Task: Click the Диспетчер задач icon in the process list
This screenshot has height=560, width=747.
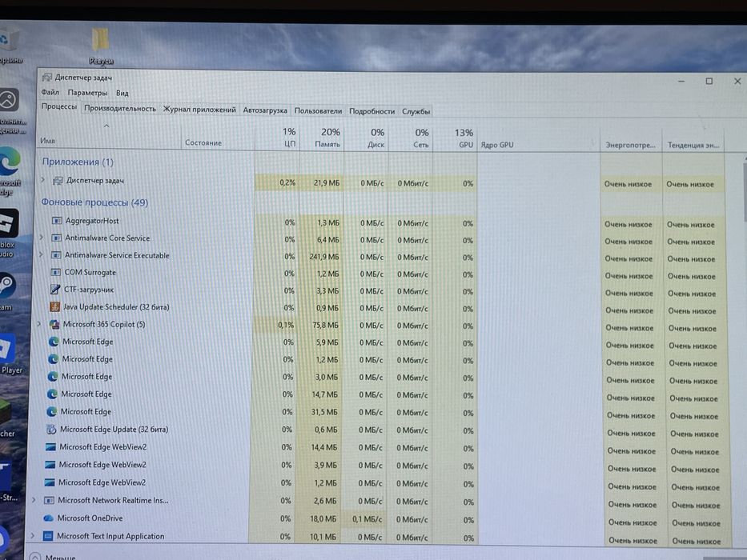Action: [58, 181]
